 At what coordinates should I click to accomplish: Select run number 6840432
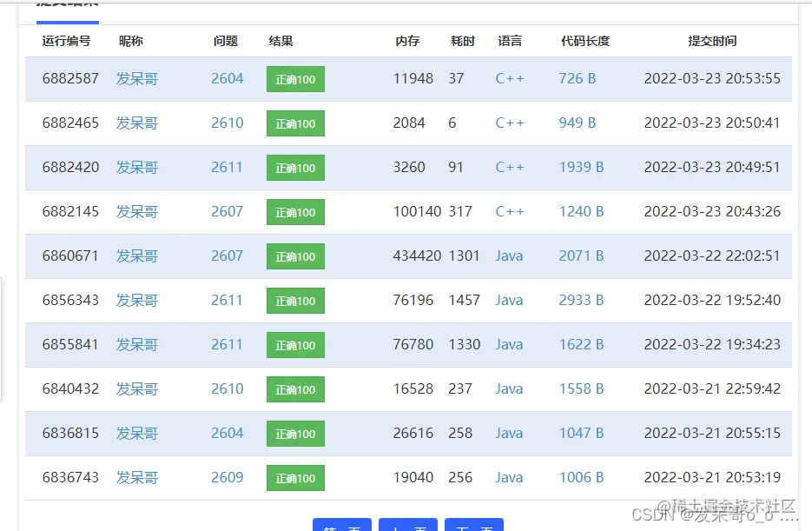[70, 389]
